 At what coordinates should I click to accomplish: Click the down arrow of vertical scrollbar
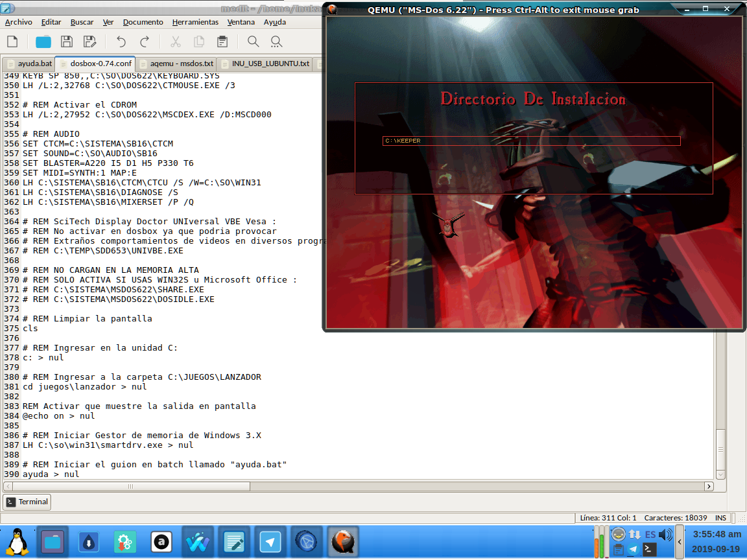(721, 474)
